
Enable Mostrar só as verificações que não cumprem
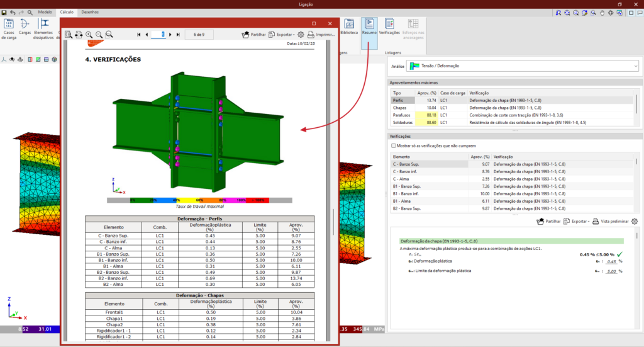[x=394, y=145]
